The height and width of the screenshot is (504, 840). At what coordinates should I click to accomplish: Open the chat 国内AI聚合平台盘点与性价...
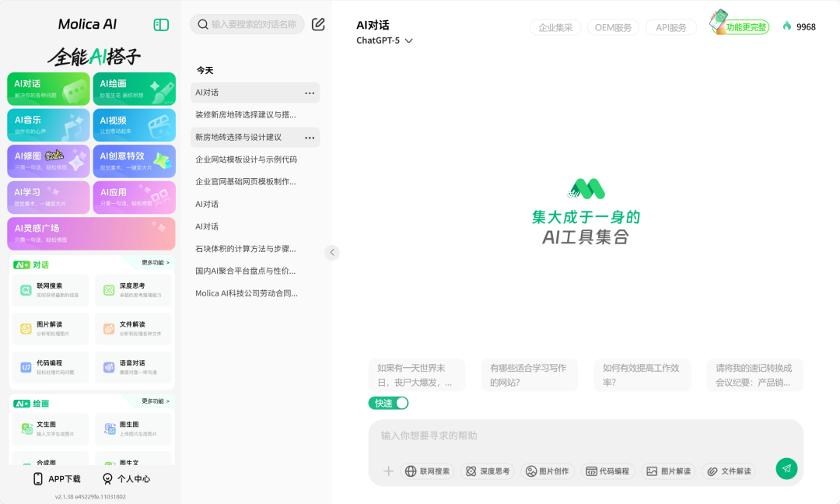(x=255, y=271)
